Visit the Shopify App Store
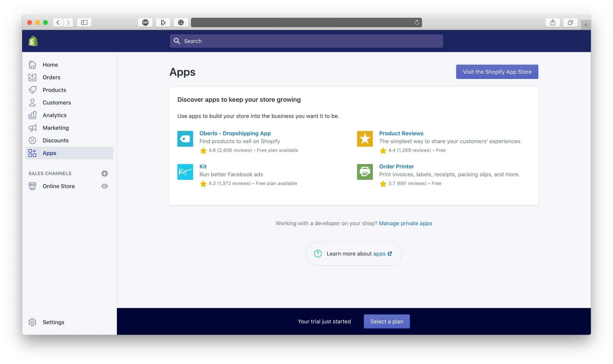613x364 pixels. point(497,72)
